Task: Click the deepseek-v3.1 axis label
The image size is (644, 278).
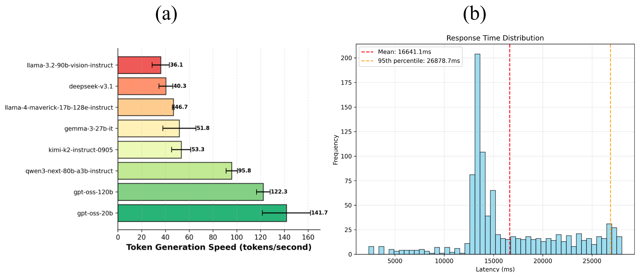Action: click(x=91, y=86)
